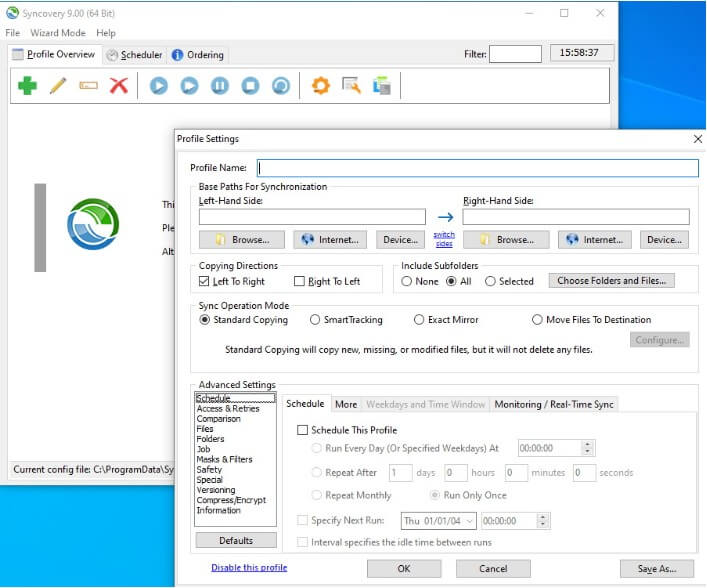Viewport: 707px width, 588px height.
Task: Click the rename profile icon in toolbar
Action: coord(88,86)
